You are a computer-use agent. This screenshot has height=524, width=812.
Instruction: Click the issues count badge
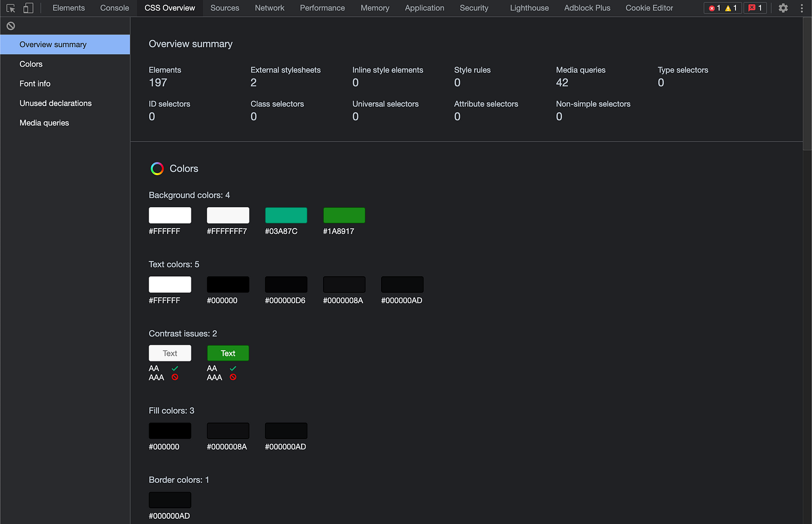coord(755,8)
